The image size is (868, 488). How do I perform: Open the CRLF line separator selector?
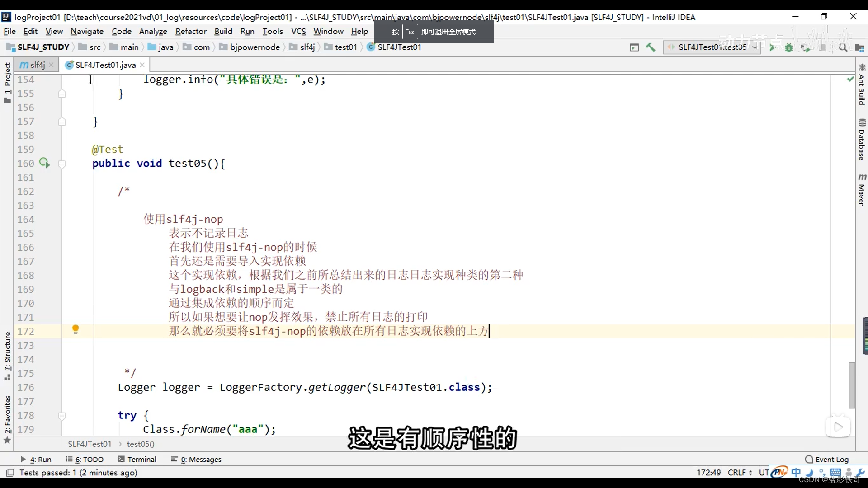(740, 473)
